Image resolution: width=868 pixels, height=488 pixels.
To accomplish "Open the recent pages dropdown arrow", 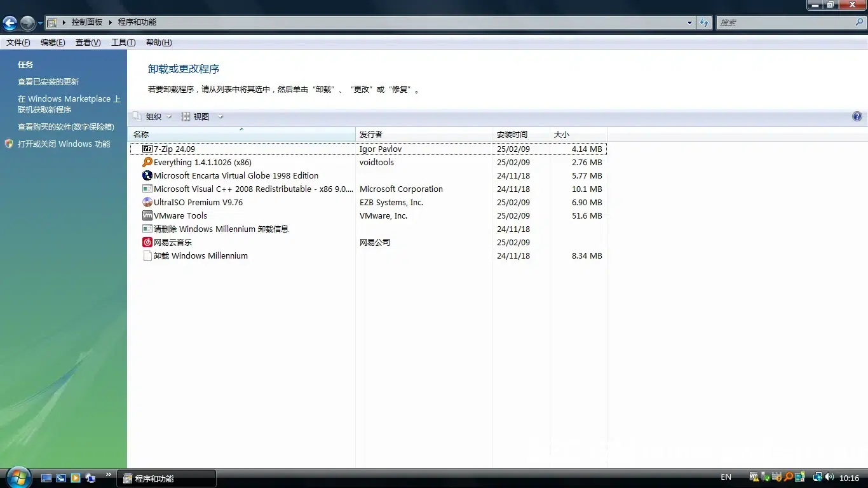I will 40,24.
